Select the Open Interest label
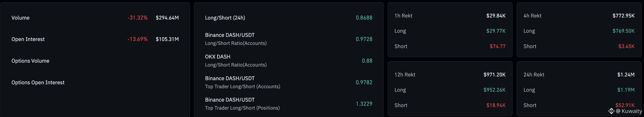The width and height of the screenshot is (644, 117). (28, 39)
